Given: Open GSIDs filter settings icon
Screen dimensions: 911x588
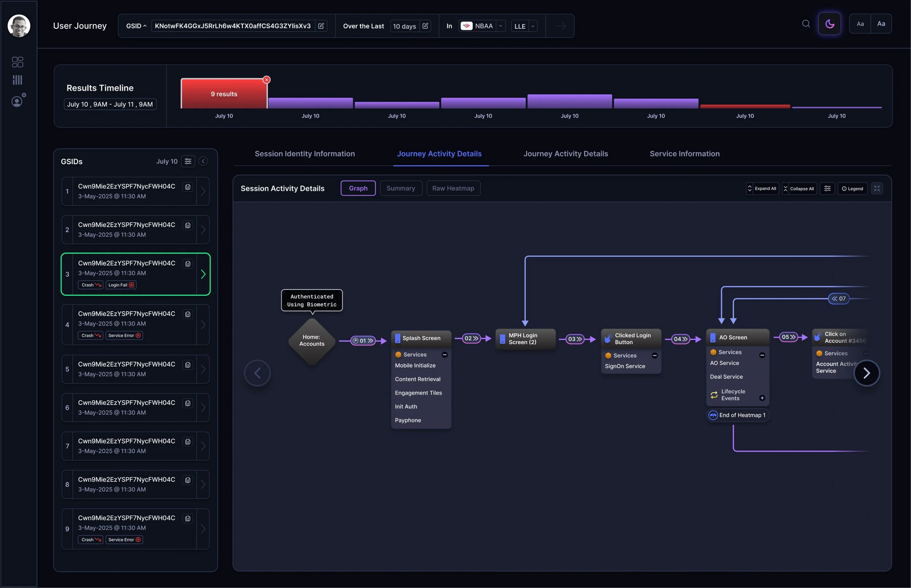Looking at the screenshot, I should (188, 162).
